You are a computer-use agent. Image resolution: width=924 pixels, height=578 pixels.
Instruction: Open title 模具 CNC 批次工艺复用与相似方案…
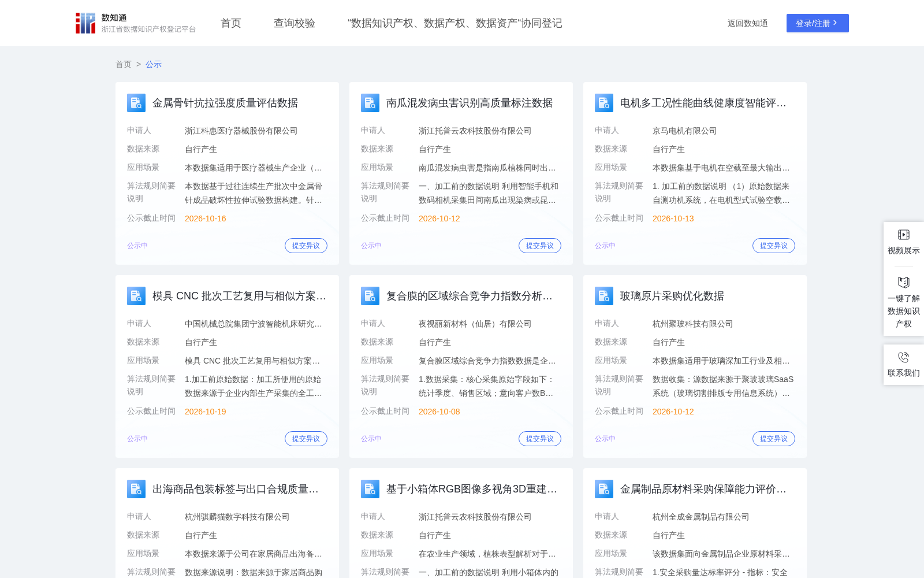(239, 296)
